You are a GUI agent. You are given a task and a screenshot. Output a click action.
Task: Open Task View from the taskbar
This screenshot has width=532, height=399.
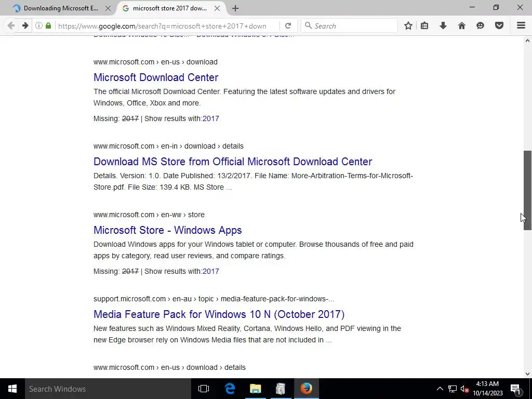204,389
